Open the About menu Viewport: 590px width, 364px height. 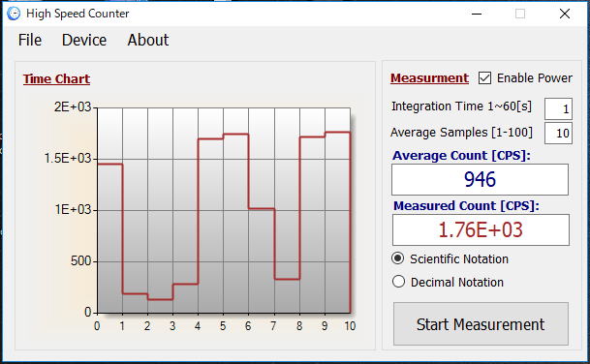point(148,40)
